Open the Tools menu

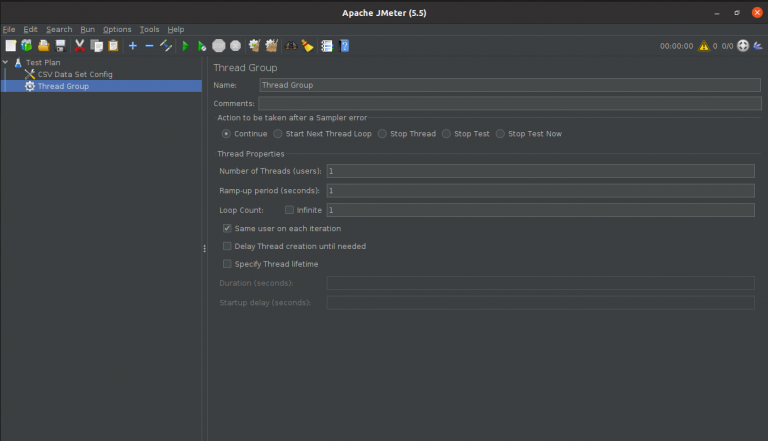tap(149, 29)
